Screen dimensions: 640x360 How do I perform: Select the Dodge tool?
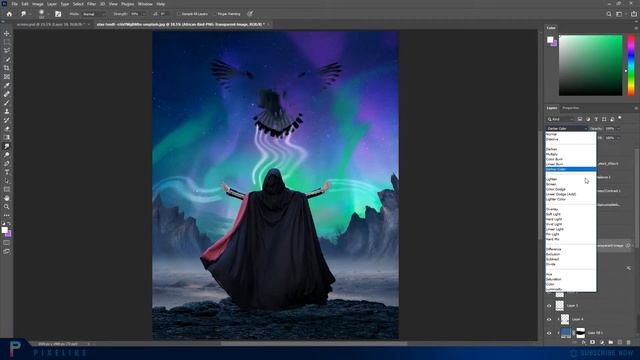click(x=7, y=155)
